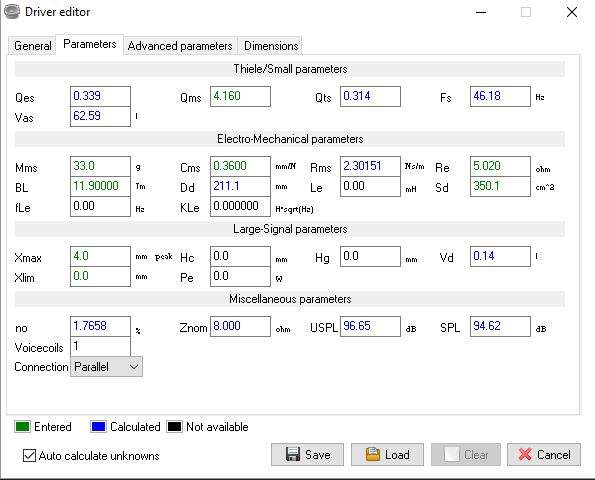Switch to the General tab

[33, 46]
